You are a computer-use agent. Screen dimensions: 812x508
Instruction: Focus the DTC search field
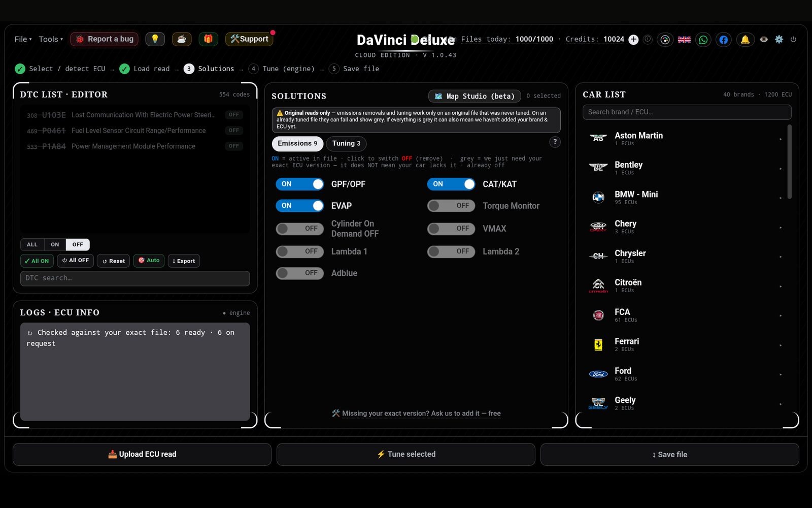point(135,278)
